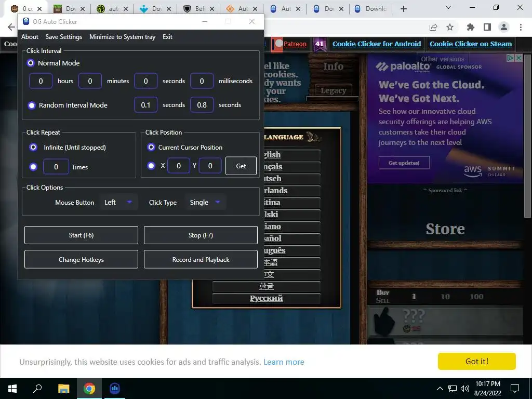The height and width of the screenshot is (399, 532).
Task: Choose Infinite (Until stopped) repeat option
Action: tap(33, 147)
